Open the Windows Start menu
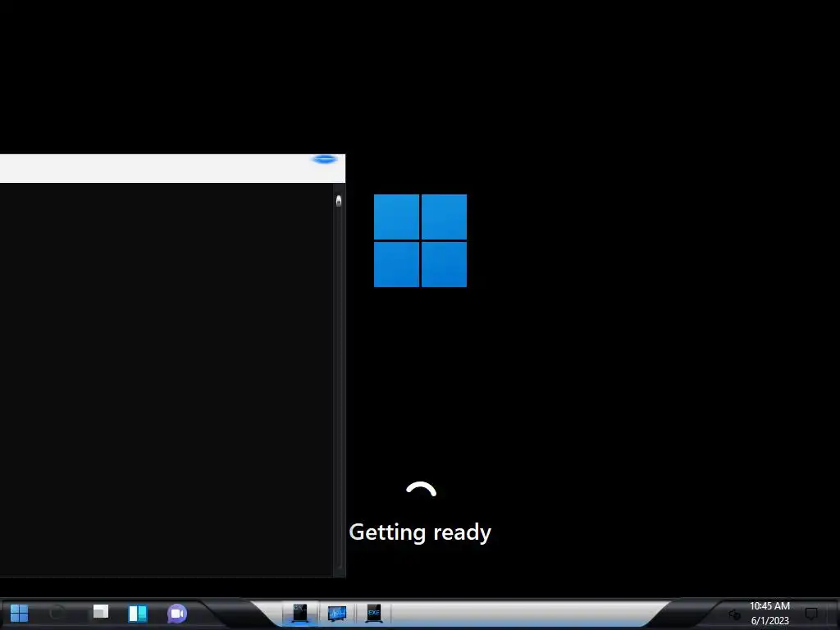The width and height of the screenshot is (840, 630). click(x=20, y=614)
